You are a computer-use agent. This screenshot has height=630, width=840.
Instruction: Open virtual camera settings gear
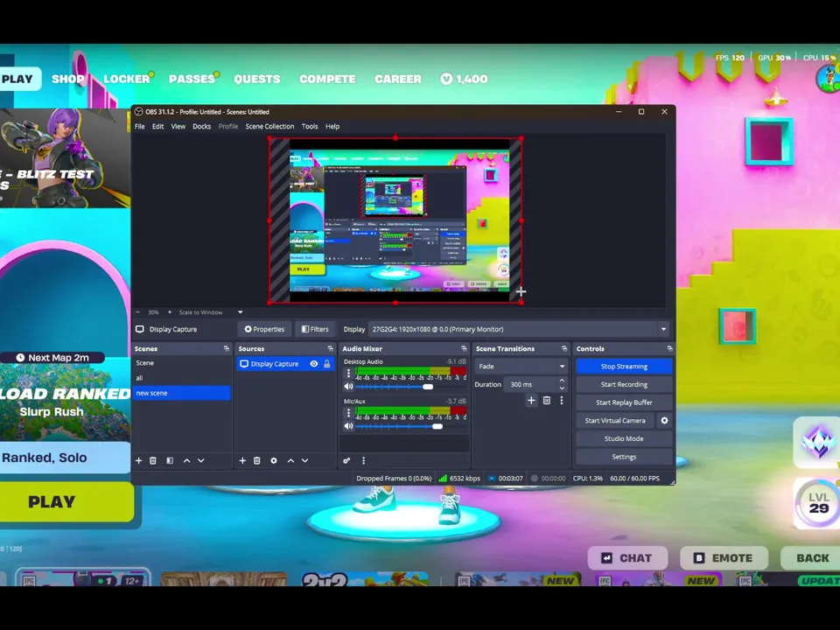pyautogui.click(x=664, y=421)
